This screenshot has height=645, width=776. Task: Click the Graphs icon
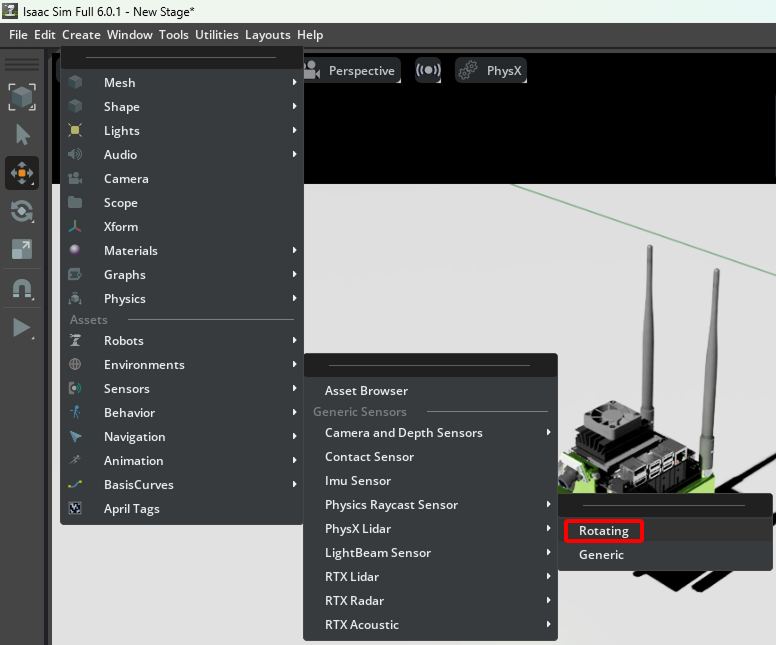pos(75,274)
